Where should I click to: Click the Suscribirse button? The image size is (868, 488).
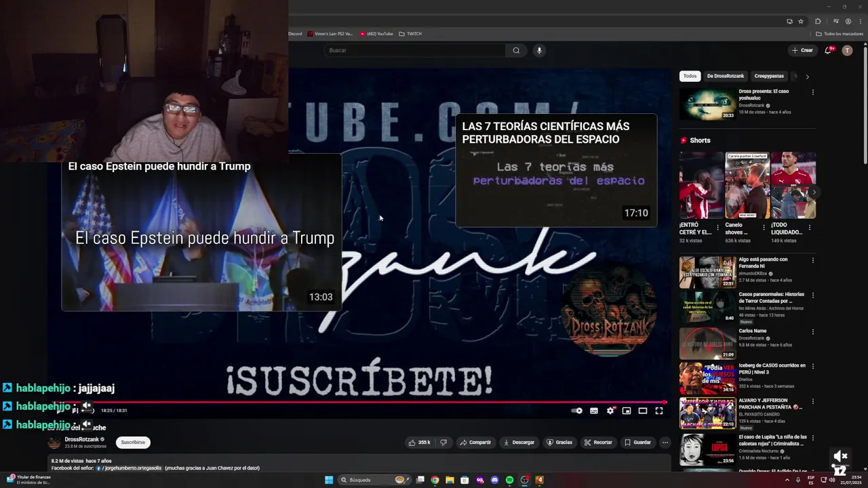pyautogui.click(x=133, y=443)
